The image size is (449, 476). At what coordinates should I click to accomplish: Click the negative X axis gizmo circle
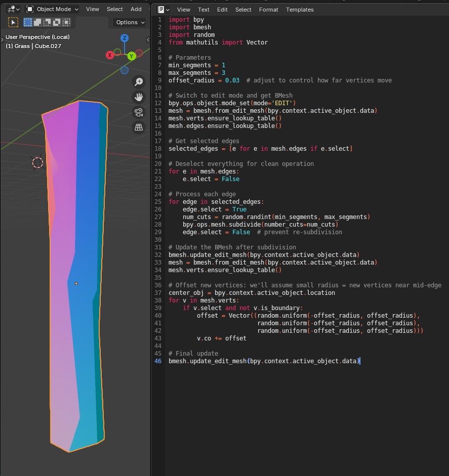pyautogui.click(x=139, y=54)
